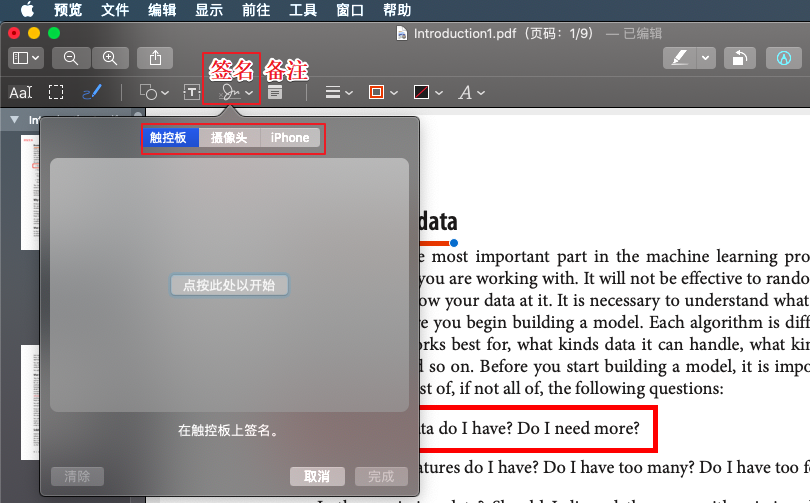Select the highlight pen tool

pos(680,58)
